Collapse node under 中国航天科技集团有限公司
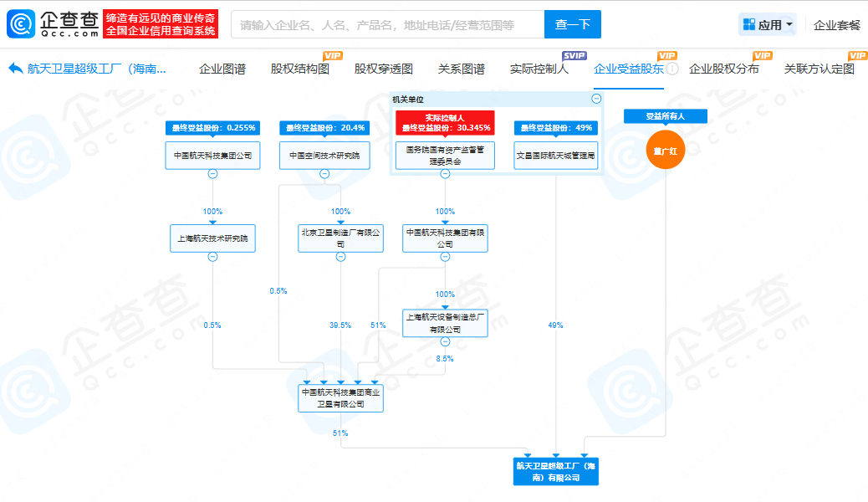 (445, 257)
